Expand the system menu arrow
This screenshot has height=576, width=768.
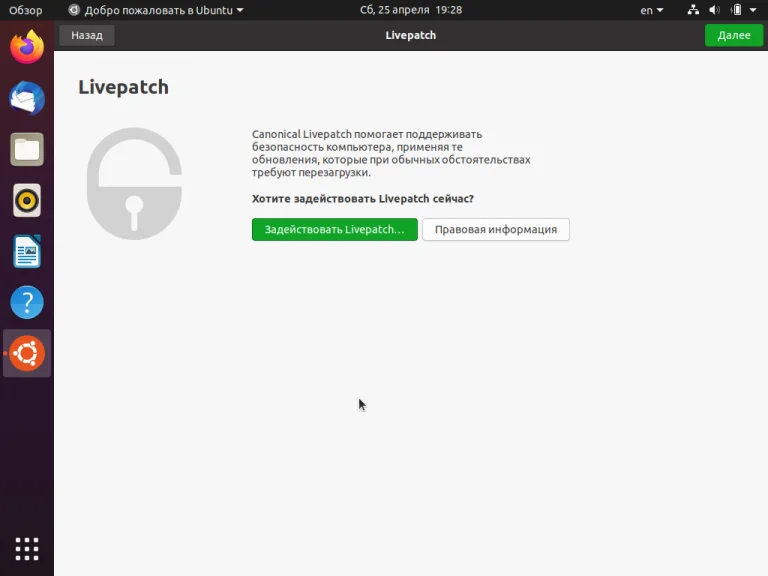(753, 10)
